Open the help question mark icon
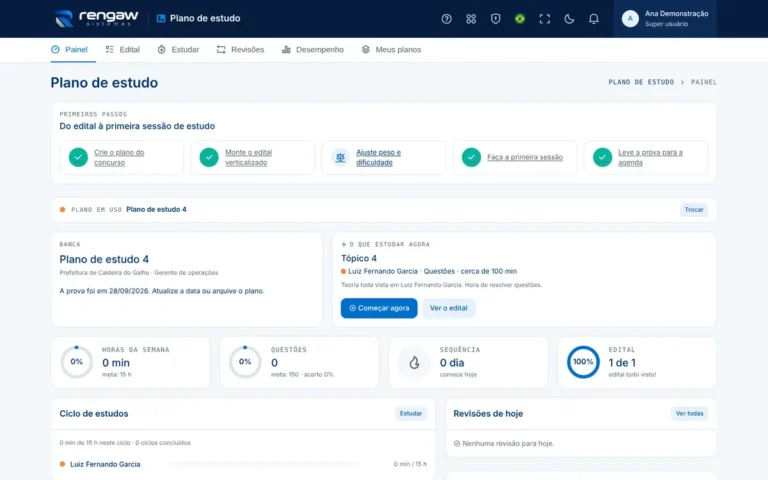This screenshot has height=480, width=768. [x=446, y=19]
